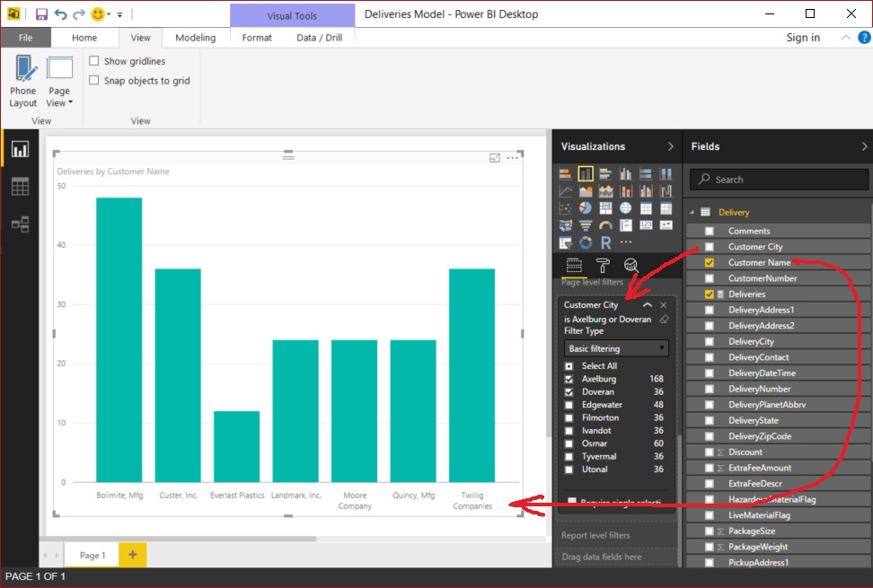Viewport: 873px width, 588px height.
Task: Select the Matrix visualization icon
Action: (x=666, y=208)
